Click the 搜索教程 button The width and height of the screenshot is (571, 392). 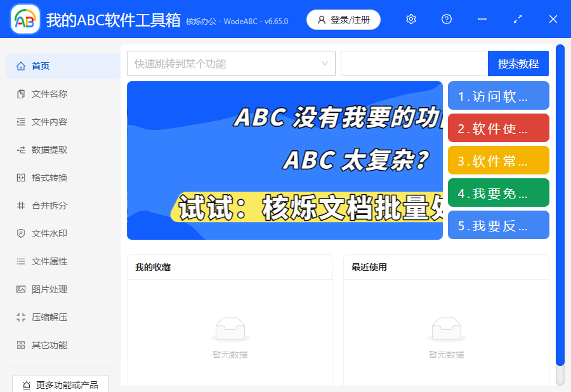[518, 63]
